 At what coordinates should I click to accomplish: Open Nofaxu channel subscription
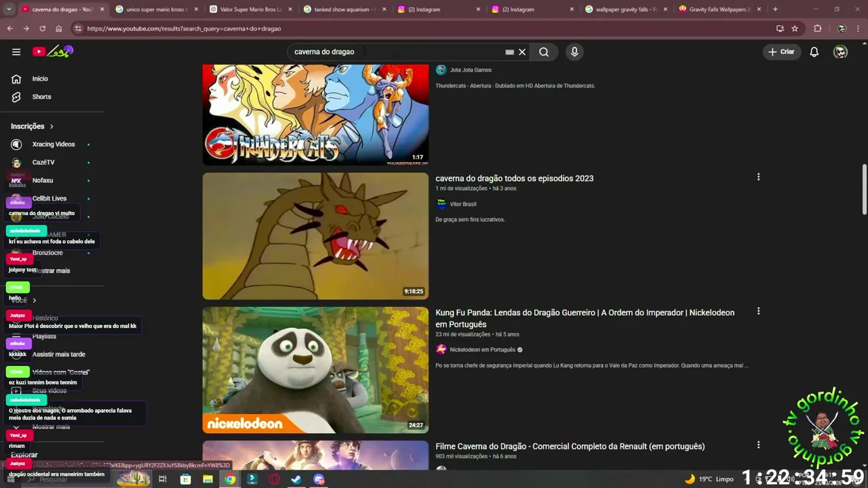pos(43,180)
